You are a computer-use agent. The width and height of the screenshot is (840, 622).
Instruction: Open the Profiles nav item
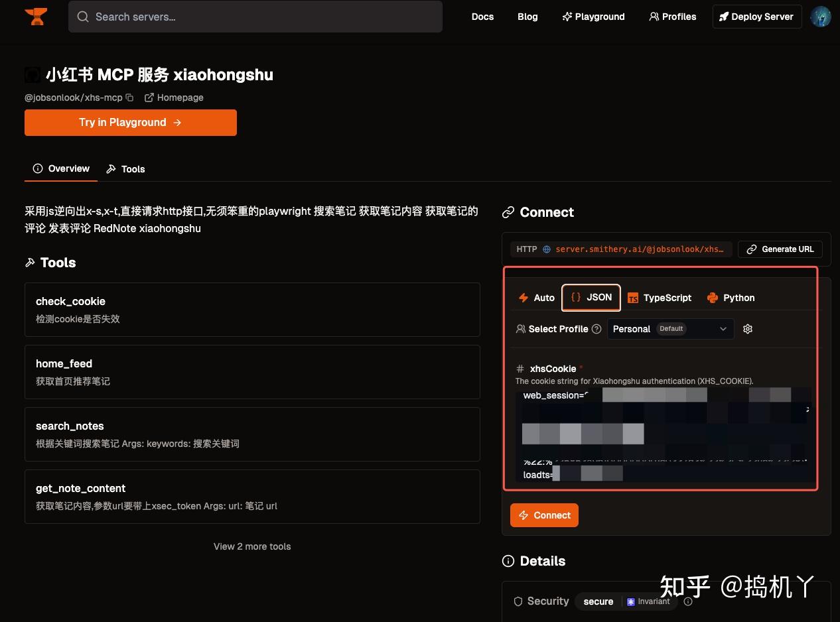click(673, 17)
